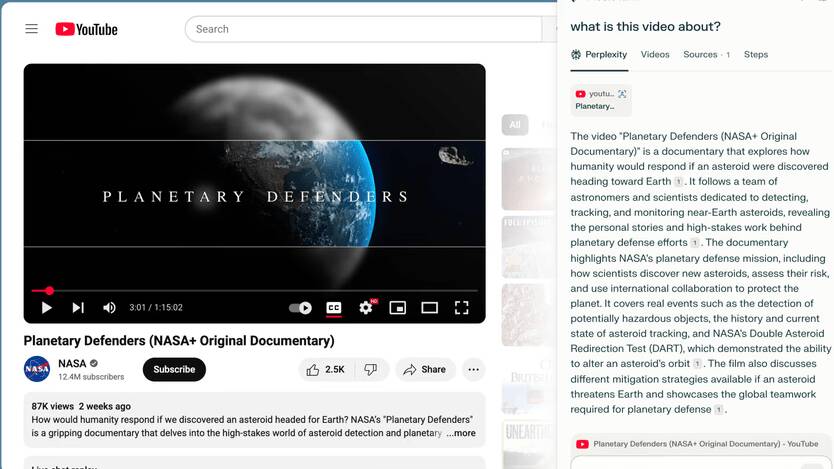Switch to the Sources tab

coord(706,54)
